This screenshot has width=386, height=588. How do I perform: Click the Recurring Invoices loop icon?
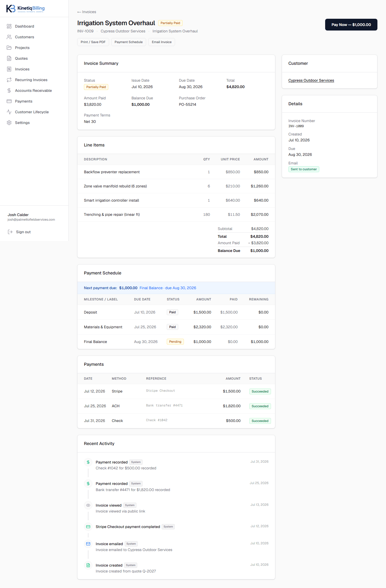pyautogui.click(x=9, y=80)
